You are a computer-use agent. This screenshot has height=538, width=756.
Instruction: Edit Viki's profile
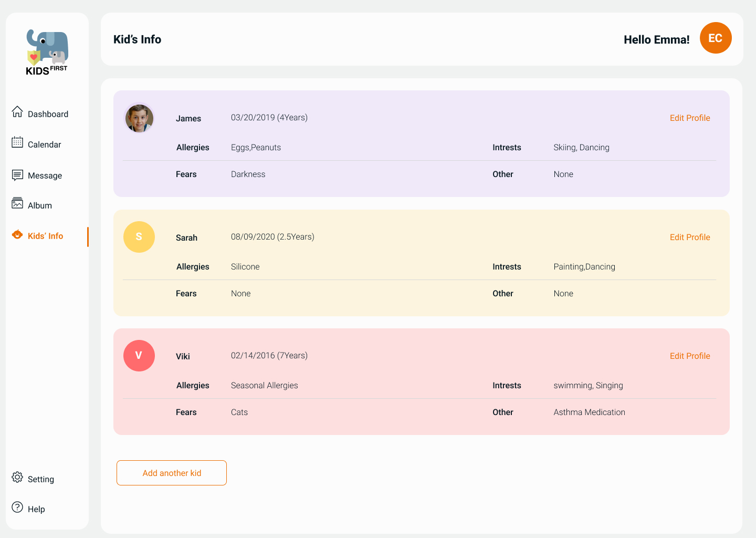[690, 356]
